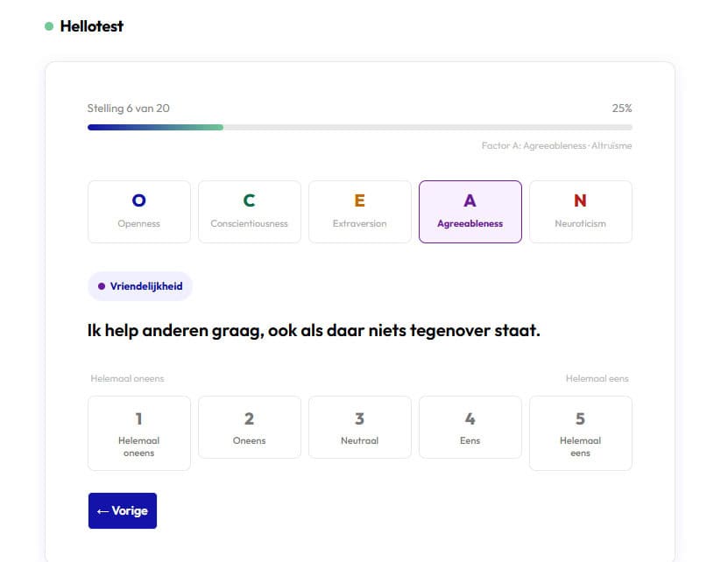The width and height of the screenshot is (728, 562).
Task: Click the purple dot in Vriendelijkheid badge
Action: [102, 286]
